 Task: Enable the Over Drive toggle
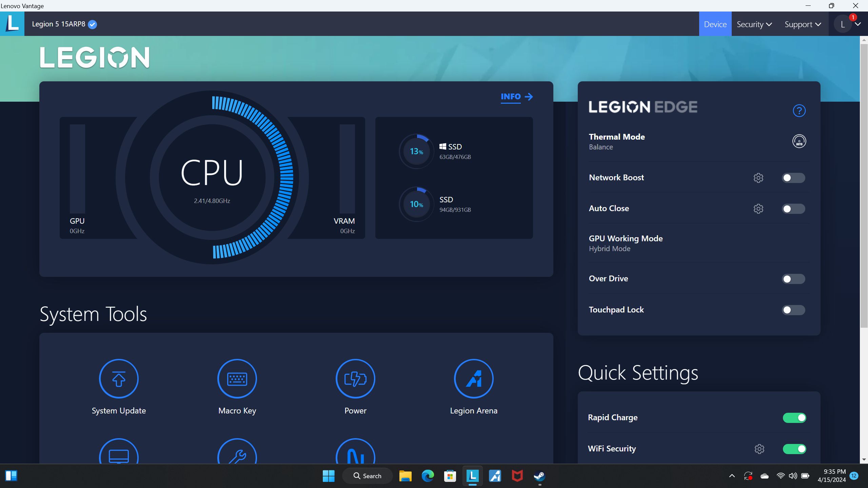(x=793, y=279)
